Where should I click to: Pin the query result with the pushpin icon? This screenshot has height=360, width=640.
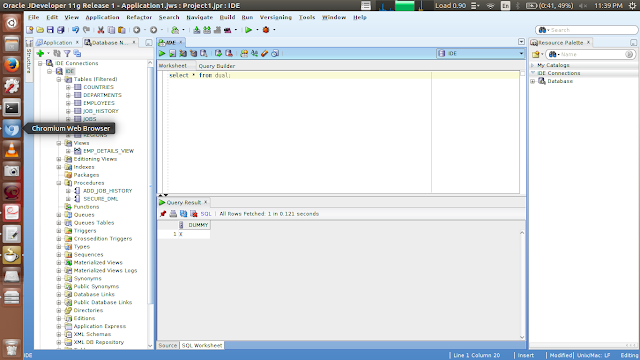[163, 214]
